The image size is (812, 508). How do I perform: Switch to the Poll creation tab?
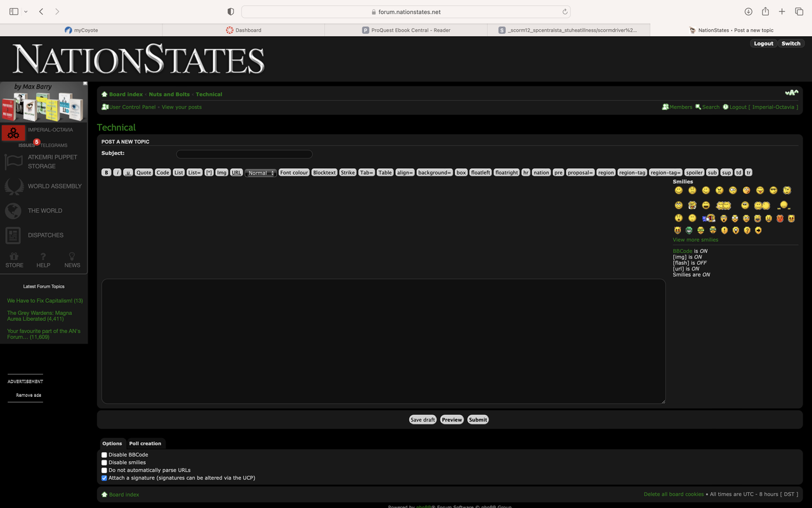(145, 443)
